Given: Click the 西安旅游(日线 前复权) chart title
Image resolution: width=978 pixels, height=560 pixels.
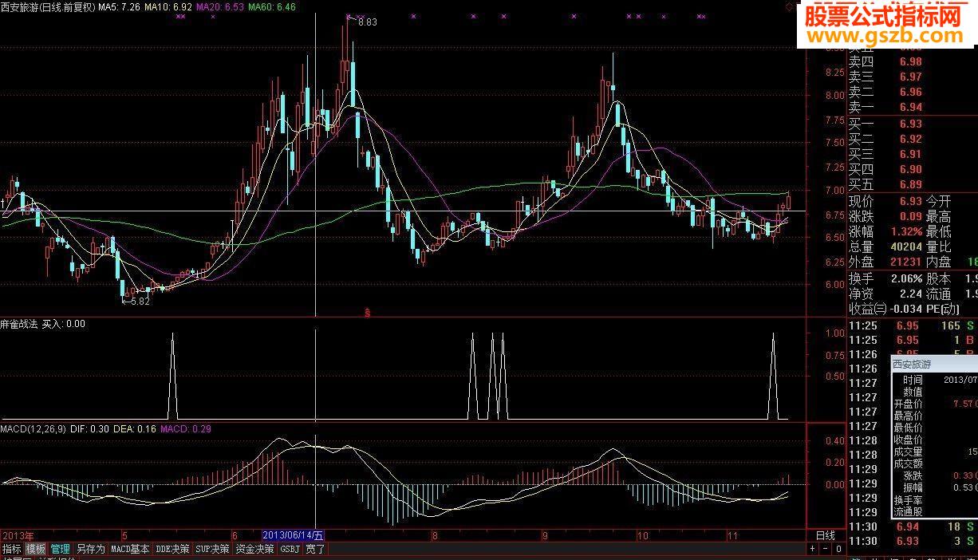Looking at the screenshot, I should pyautogui.click(x=48, y=7).
